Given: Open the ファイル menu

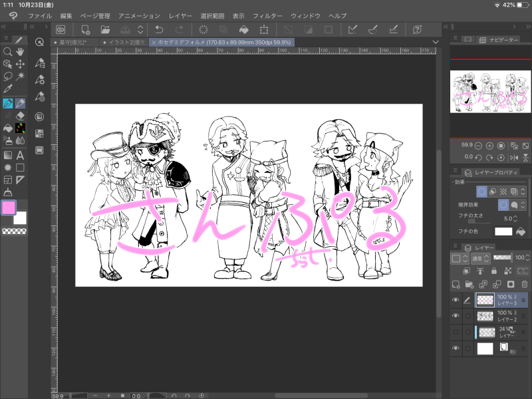Looking at the screenshot, I should point(40,16).
